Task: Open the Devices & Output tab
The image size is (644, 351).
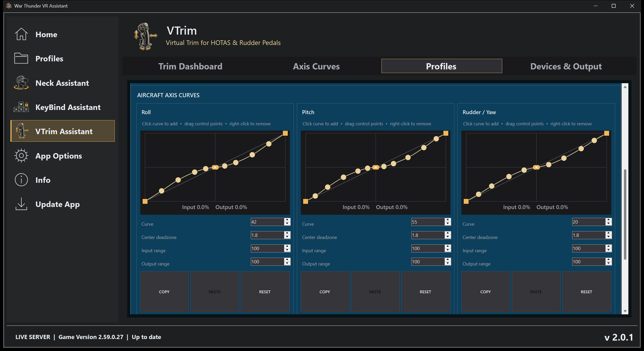Action: pos(566,66)
